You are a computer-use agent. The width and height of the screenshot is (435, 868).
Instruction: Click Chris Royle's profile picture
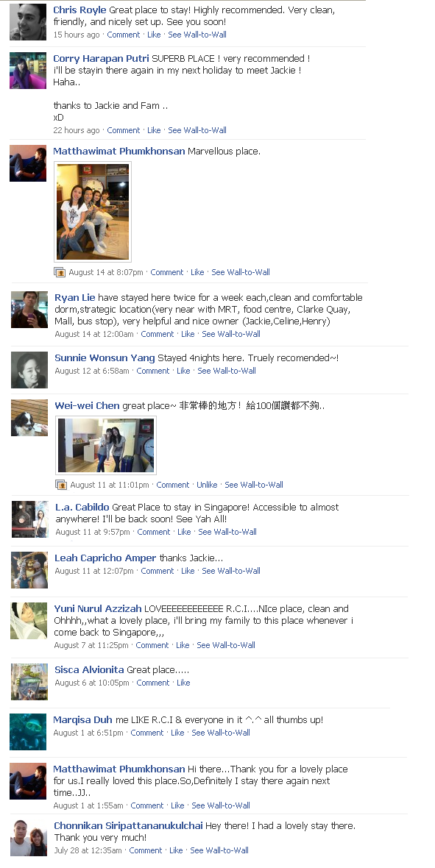pos(28,22)
